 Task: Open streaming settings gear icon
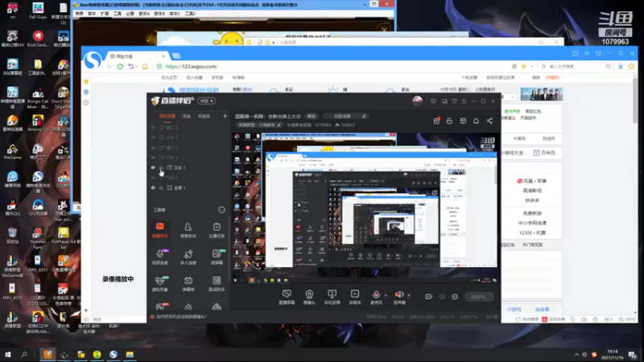point(454,296)
